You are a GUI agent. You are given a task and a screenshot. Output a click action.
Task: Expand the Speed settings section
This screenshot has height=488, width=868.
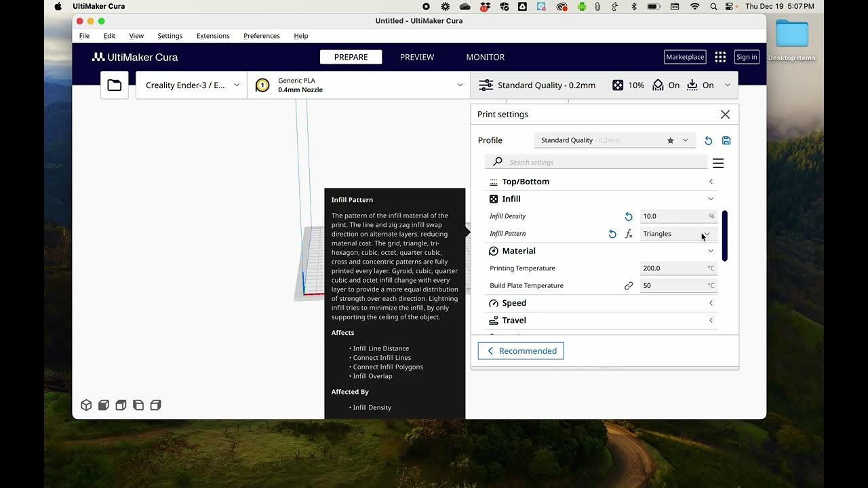click(601, 303)
